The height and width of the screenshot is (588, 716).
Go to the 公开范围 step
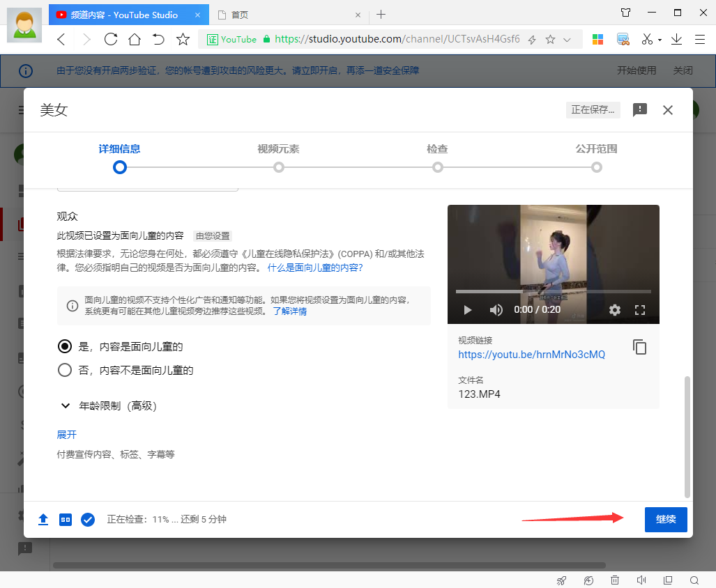click(x=596, y=158)
